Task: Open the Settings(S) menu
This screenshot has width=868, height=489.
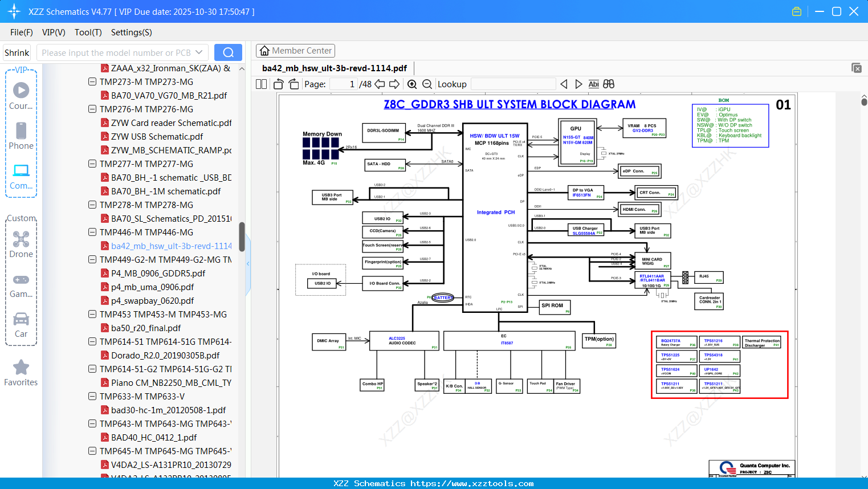Action: [132, 32]
